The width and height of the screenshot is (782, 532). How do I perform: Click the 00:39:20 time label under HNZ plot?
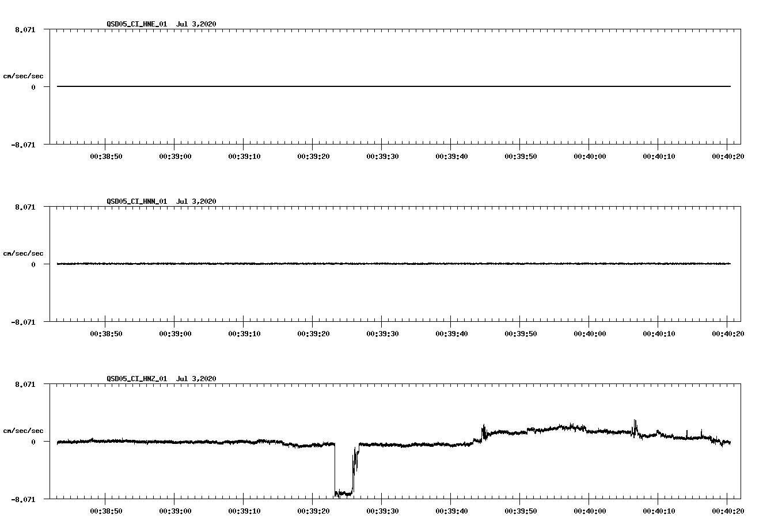pyautogui.click(x=313, y=511)
